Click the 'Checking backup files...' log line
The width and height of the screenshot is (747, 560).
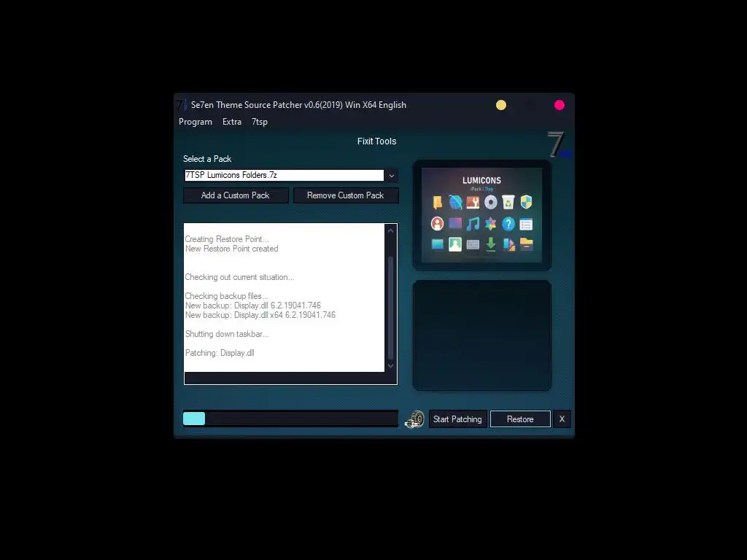[226, 296]
